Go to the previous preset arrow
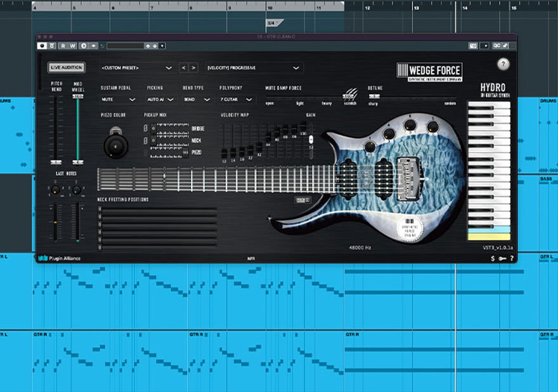The image size is (558, 392). point(183,68)
